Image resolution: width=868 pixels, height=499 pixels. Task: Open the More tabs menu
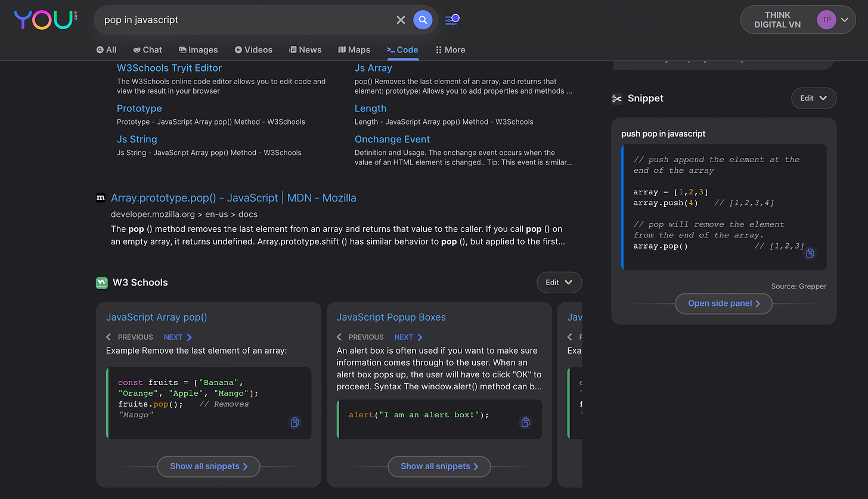451,50
